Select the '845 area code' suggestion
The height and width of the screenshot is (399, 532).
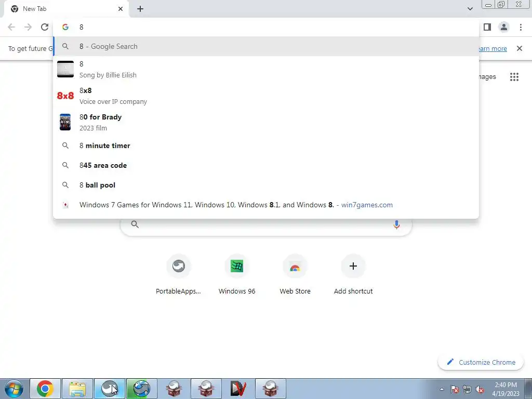[x=266, y=165]
